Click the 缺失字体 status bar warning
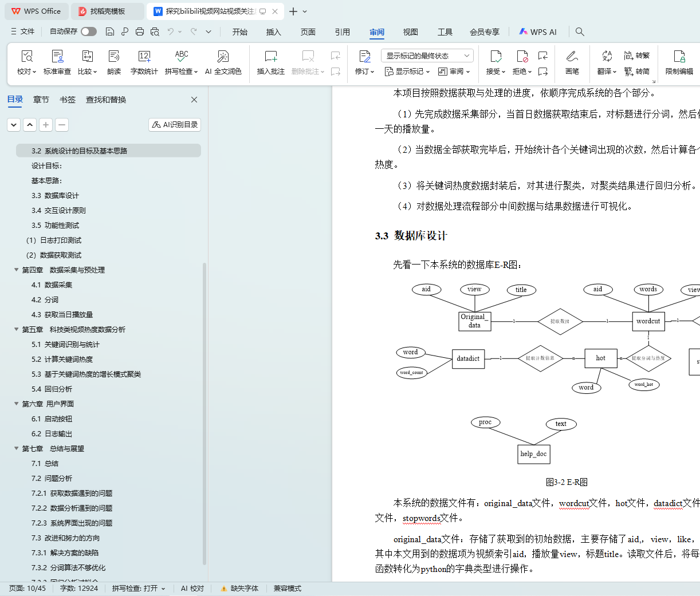The height and width of the screenshot is (596, 700). (x=239, y=588)
